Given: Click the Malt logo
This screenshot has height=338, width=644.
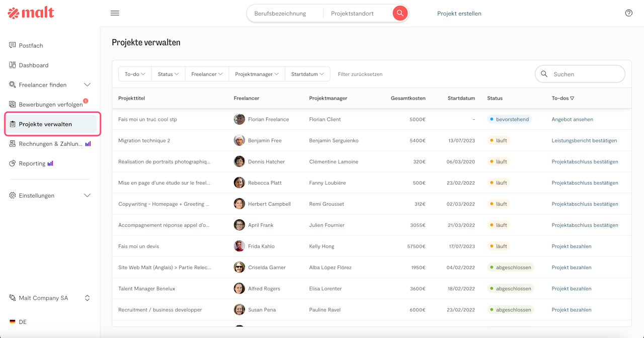Looking at the screenshot, I should click(31, 13).
